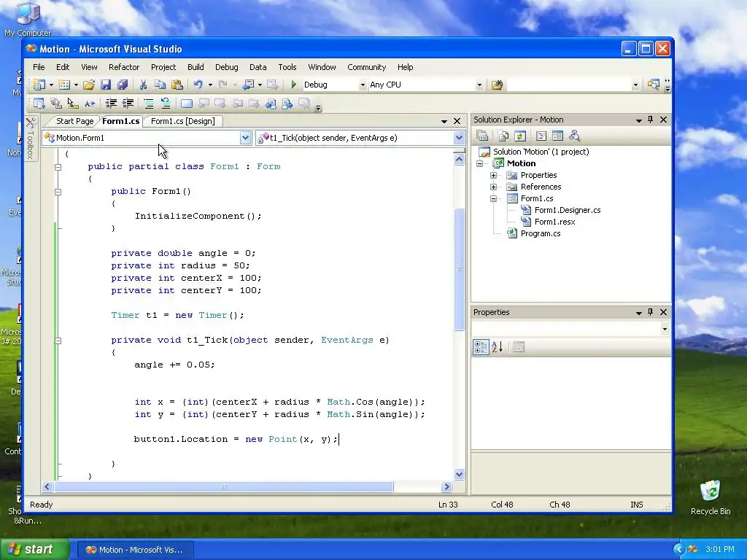Open the Debug menu
Screen dimensions: 747x560
tap(226, 67)
